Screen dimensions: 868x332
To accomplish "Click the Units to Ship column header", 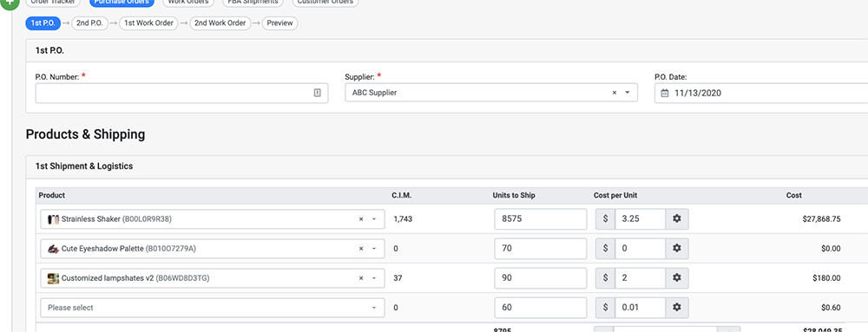I will pos(514,196).
